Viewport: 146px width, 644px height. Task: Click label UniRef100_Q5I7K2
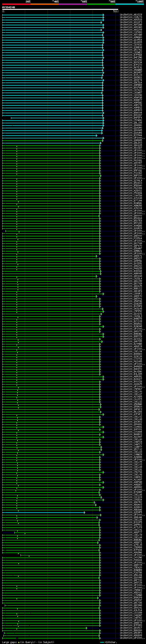[x=131, y=50]
